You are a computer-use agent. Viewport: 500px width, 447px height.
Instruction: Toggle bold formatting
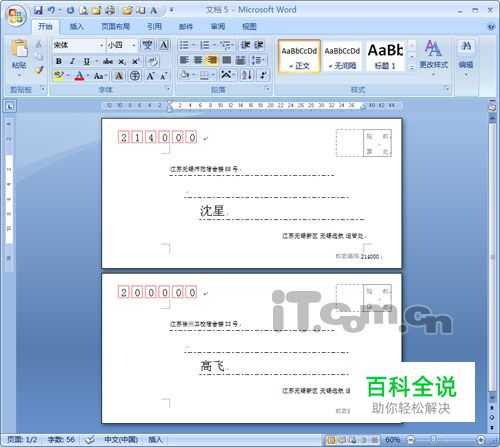point(59,61)
